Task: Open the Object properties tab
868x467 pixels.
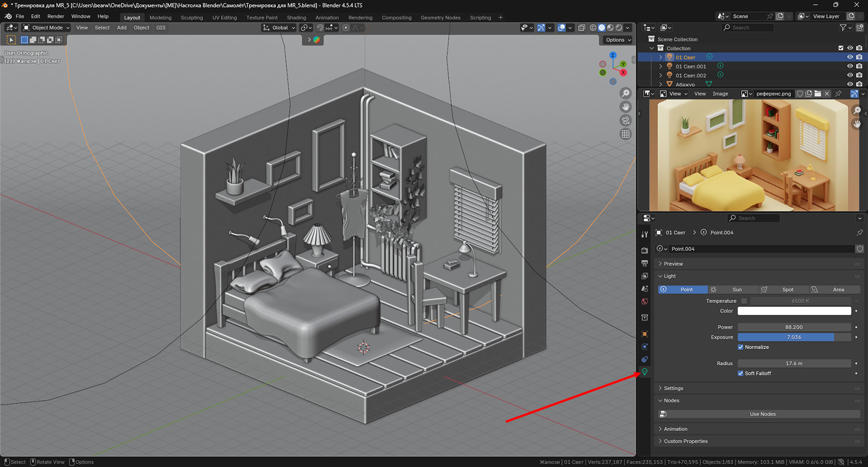Action: pos(644,334)
